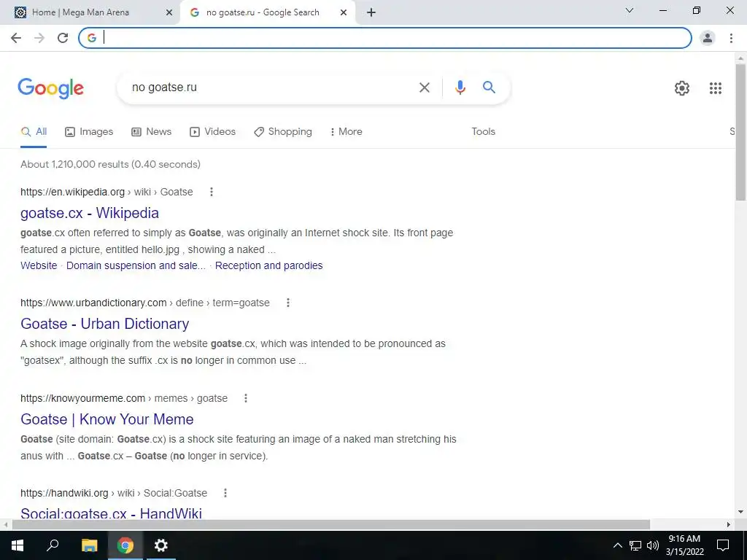Screen dimensions: 747x560
Task: Close the Google Search tab
Action: [344, 13]
